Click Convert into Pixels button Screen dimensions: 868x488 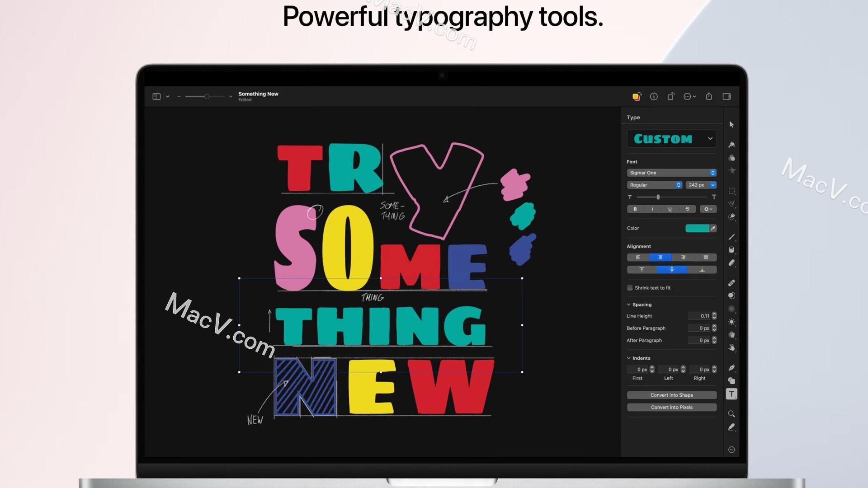tap(671, 407)
